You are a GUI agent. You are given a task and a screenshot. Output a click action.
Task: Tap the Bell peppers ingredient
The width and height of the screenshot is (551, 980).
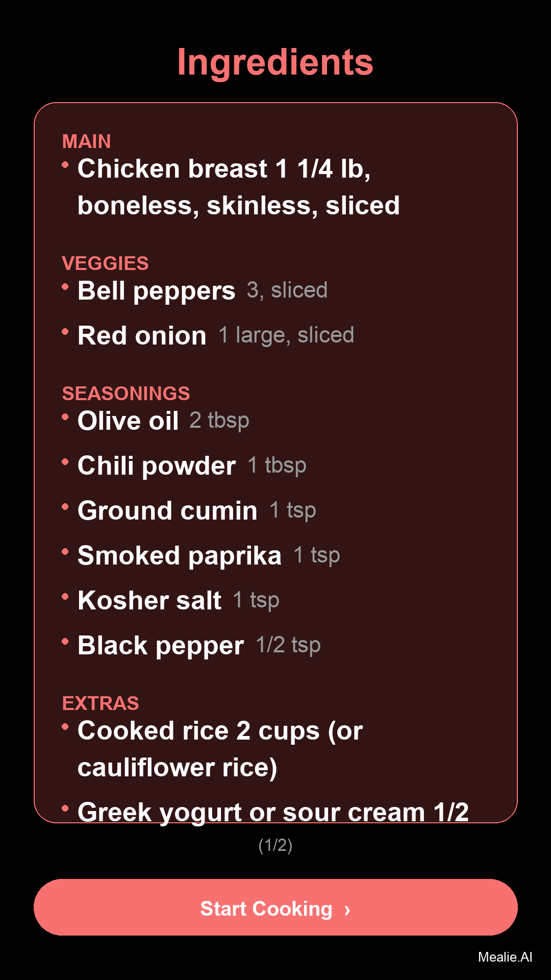(156, 290)
